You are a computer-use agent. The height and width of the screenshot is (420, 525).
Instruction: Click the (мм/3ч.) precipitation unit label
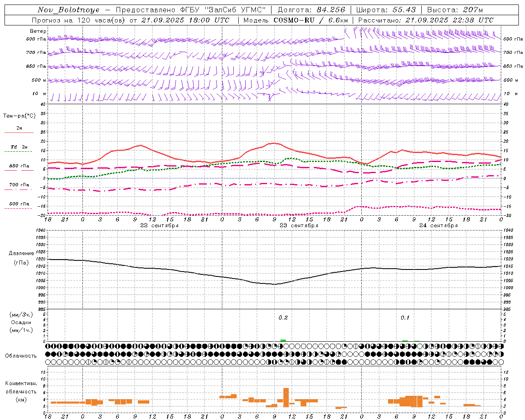(x=21, y=315)
